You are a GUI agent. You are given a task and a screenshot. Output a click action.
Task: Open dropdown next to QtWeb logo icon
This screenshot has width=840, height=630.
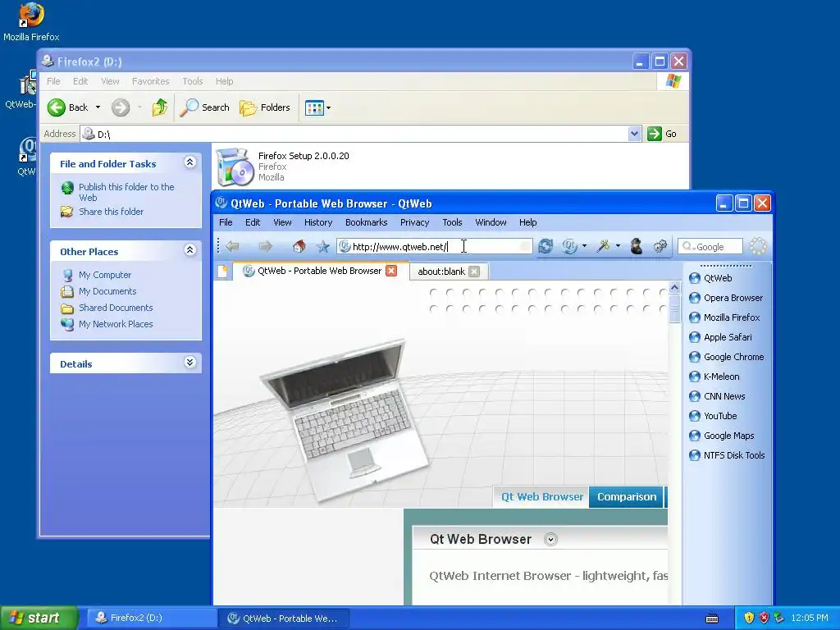pyautogui.click(x=584, y=246)
